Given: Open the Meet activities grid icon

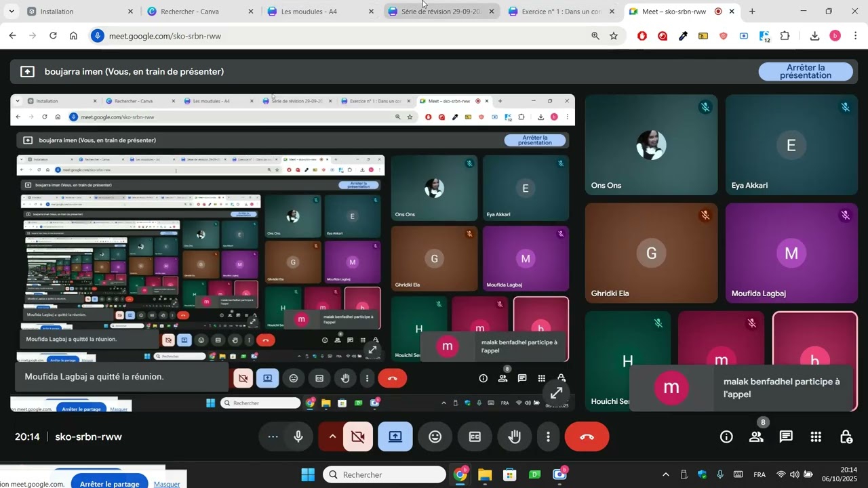Looking at the screenshot, I should click(x=816, y=437).
